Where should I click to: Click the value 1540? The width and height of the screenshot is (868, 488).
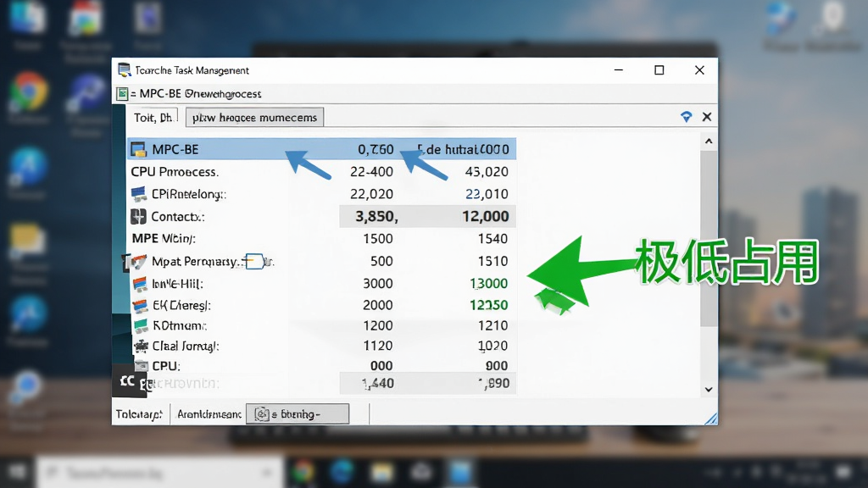pyautogui.click(x=492, y=239)
